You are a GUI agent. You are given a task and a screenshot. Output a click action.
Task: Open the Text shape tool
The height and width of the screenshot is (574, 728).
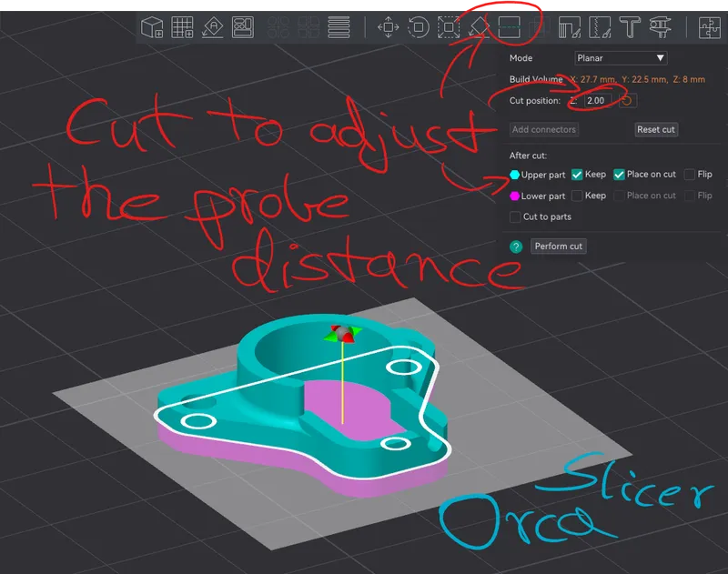coord(628,27)
